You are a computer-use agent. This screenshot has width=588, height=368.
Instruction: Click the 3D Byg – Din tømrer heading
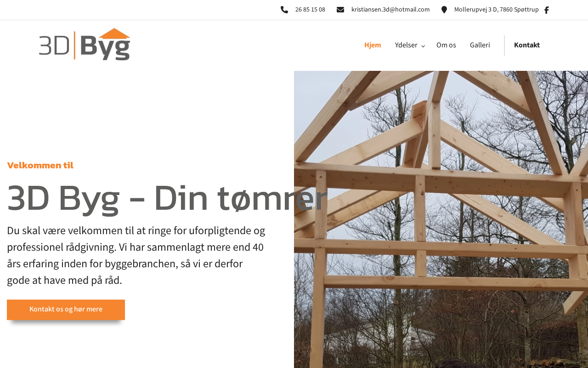[x=167, y=199]
